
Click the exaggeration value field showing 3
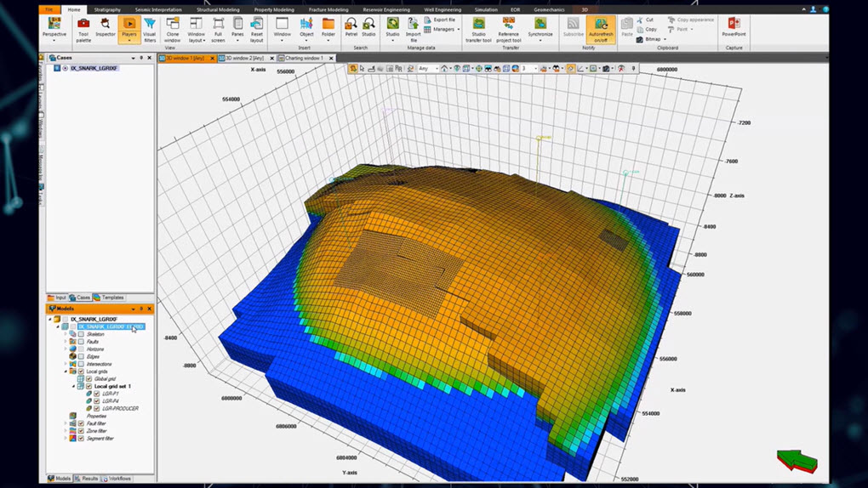point(526,69)
